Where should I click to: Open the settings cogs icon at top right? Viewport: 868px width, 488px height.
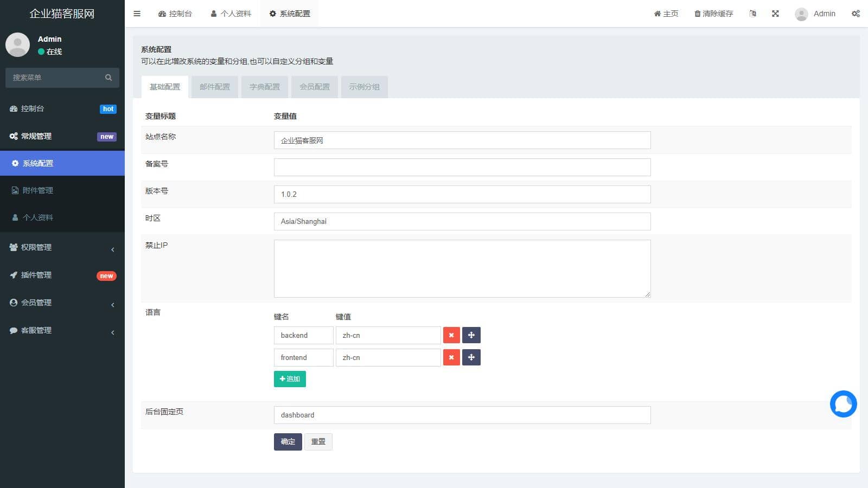pyautogui.click(x=856, y=14)
